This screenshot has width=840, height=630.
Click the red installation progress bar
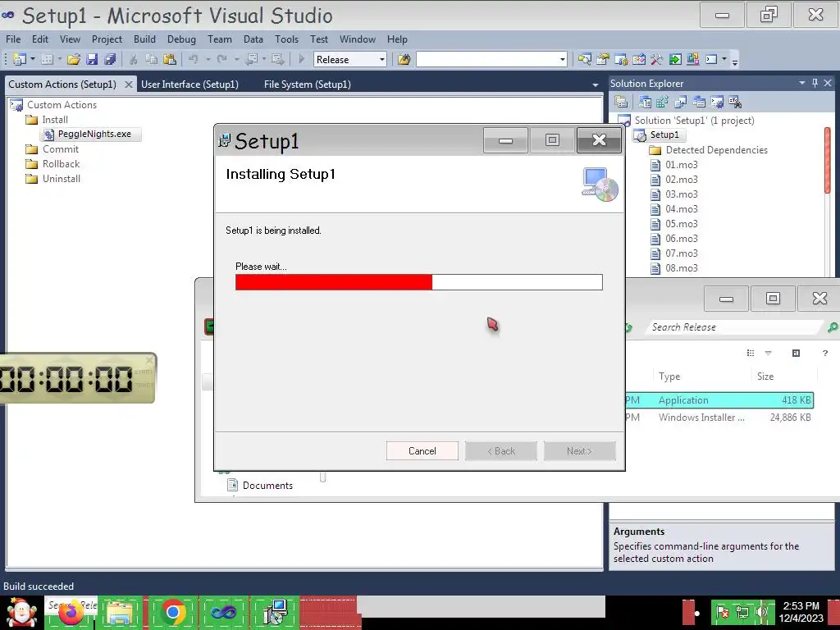(x=334, y=282)
